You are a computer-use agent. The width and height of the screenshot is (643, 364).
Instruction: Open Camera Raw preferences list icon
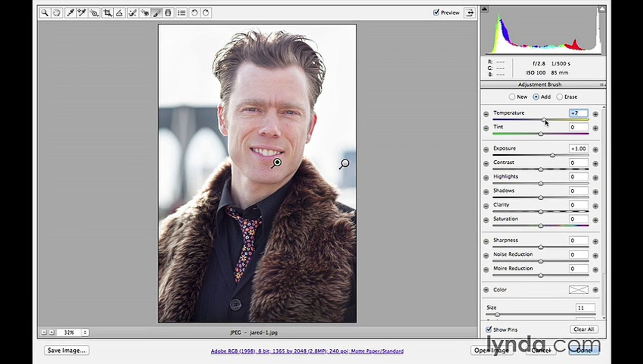181,13
